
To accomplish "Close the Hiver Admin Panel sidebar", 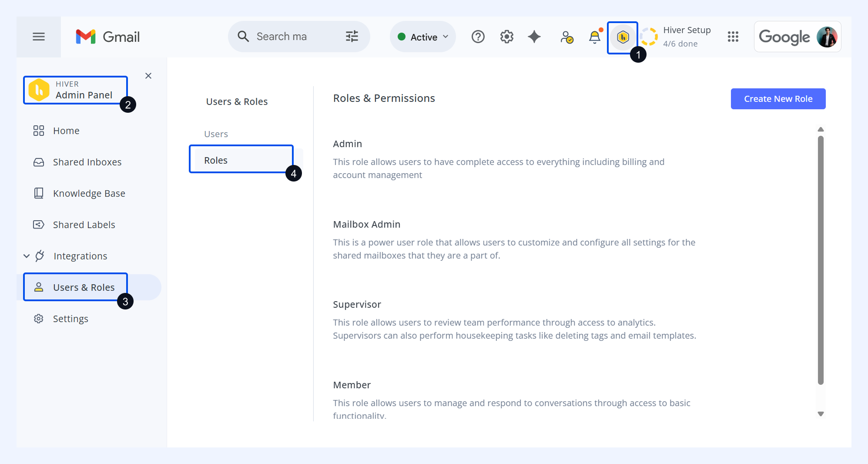I will (148, 76).
